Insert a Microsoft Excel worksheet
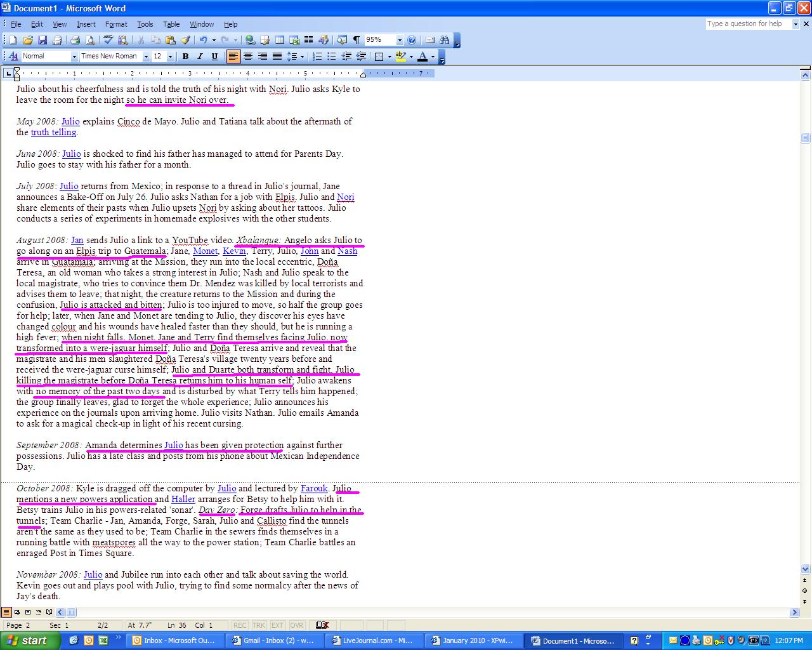812x650 pixels. pos(294,40)
